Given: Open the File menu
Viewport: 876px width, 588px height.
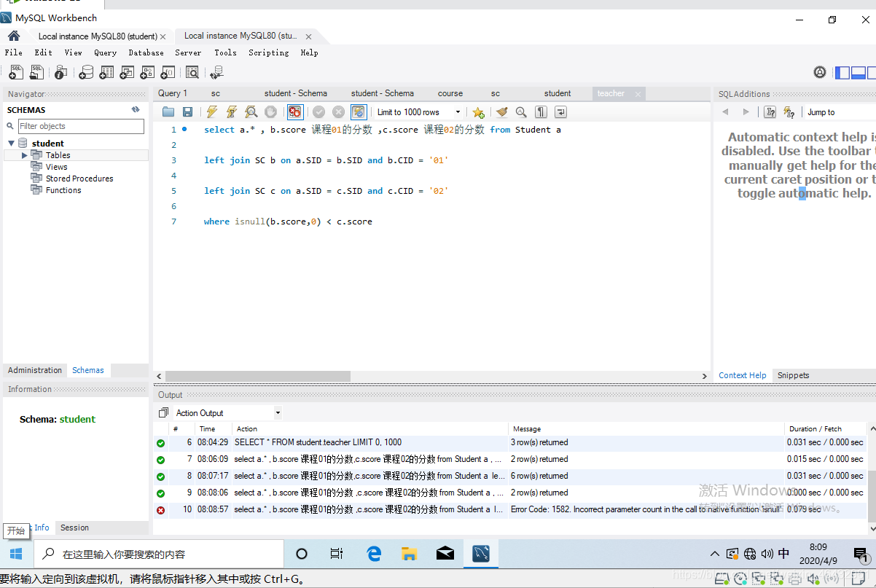Looking at the screenshot, I should point(13,52).
